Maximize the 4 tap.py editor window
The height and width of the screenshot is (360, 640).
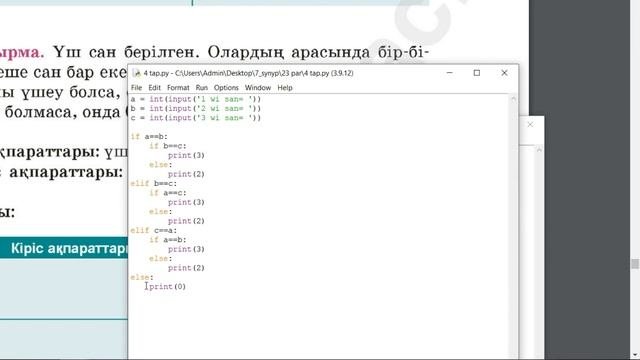pyautogui.click(x=477, y=73)
